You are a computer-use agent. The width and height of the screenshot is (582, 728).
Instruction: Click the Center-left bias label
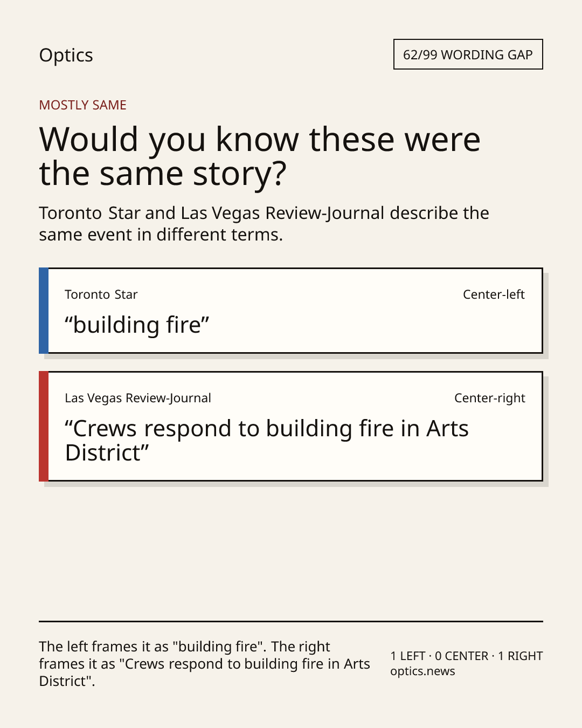[x=494, y=294]
